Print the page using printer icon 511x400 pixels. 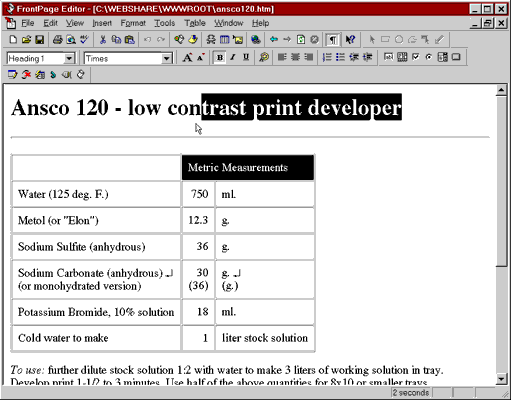point(57,40)
